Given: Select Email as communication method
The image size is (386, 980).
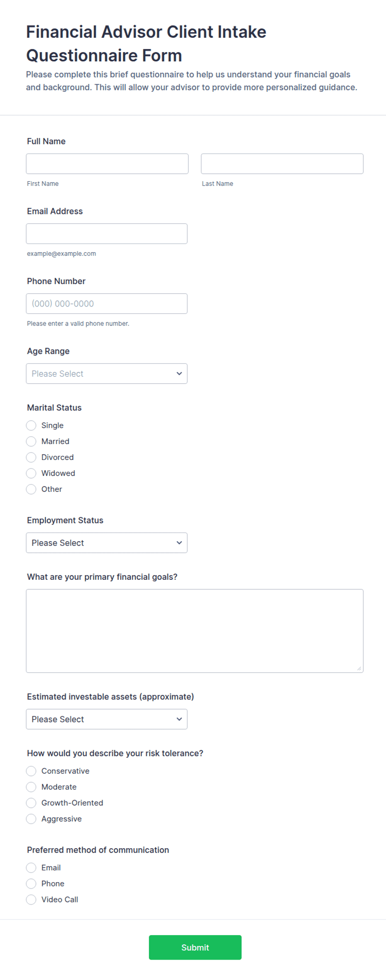Looking at the screenshot, I should coord(31,868).
